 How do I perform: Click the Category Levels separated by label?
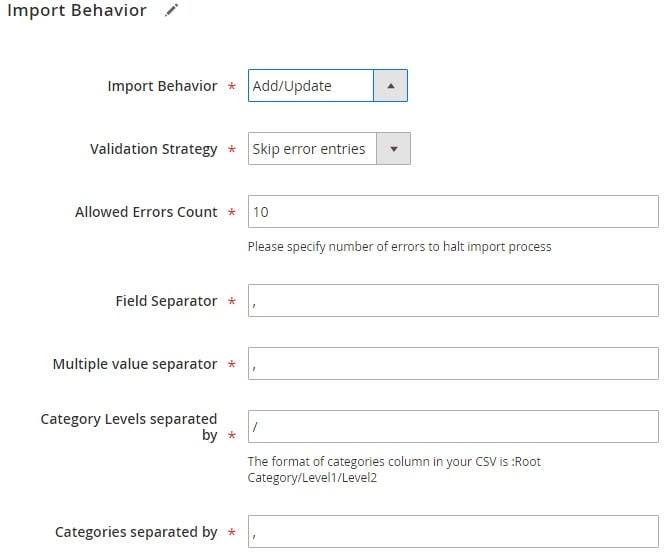[129, 427]
